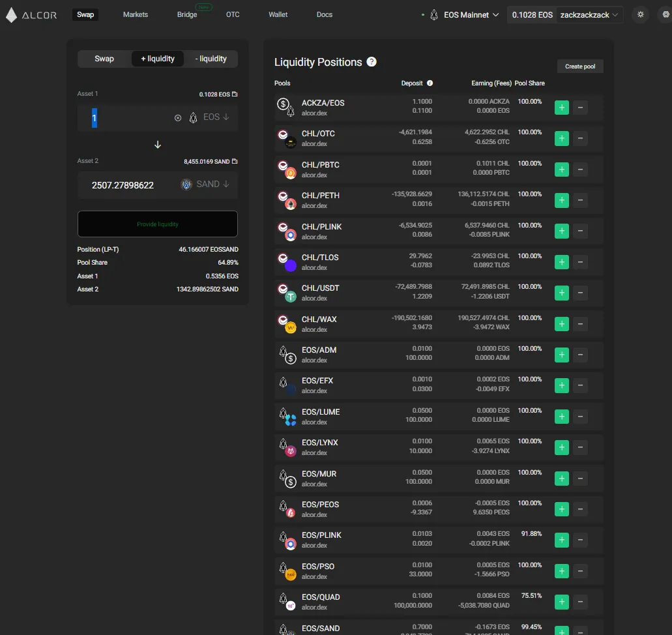Use the Asset 2 SAND wallet balance
672x635 pixels.
(211, 161)
